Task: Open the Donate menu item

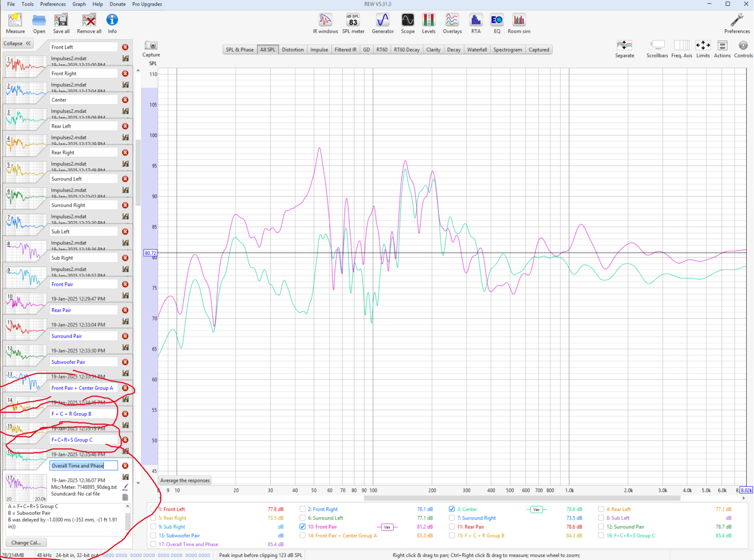Action: 118,4
